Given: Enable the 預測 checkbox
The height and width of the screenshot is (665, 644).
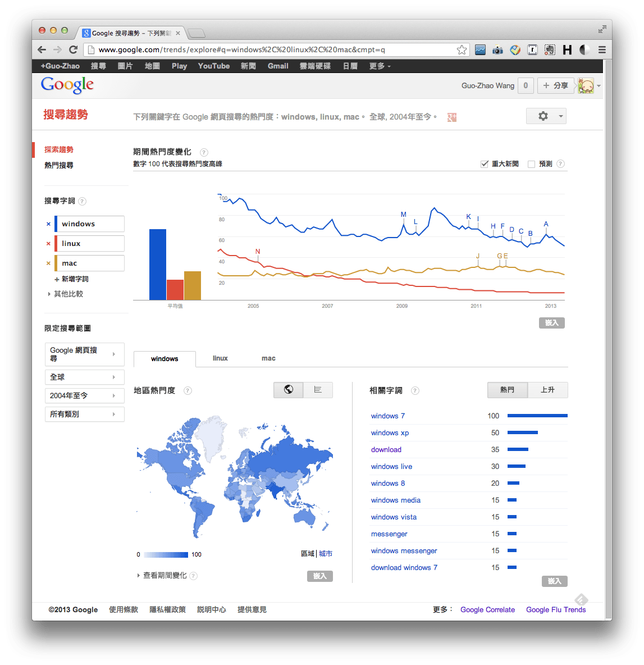Looking at the screenshot, I should coord(531,163).
